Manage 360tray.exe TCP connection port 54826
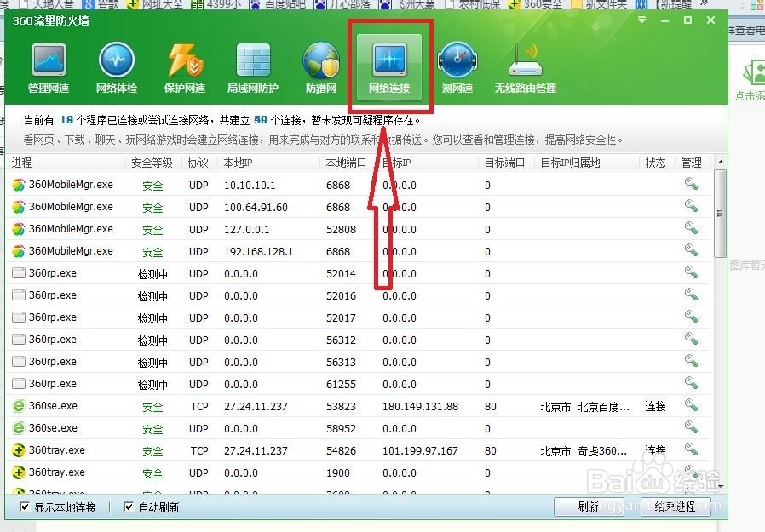765x532 pixels. 691,449
